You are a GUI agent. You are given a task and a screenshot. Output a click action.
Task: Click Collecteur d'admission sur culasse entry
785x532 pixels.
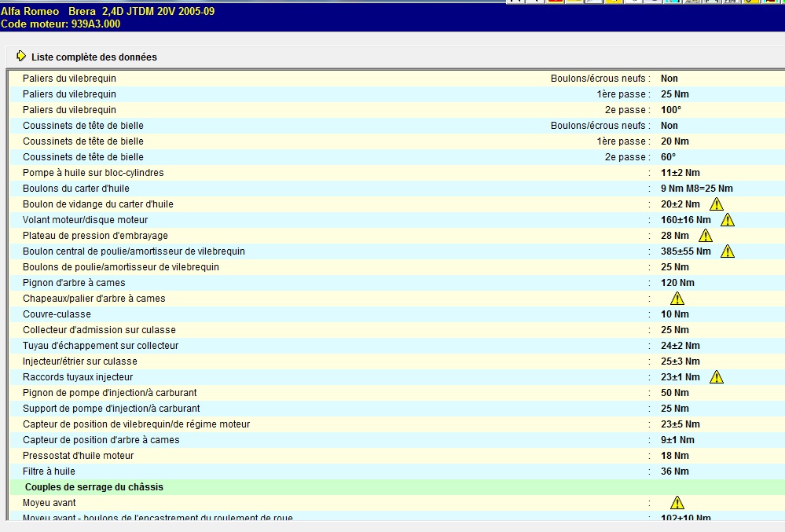(99, 330)
